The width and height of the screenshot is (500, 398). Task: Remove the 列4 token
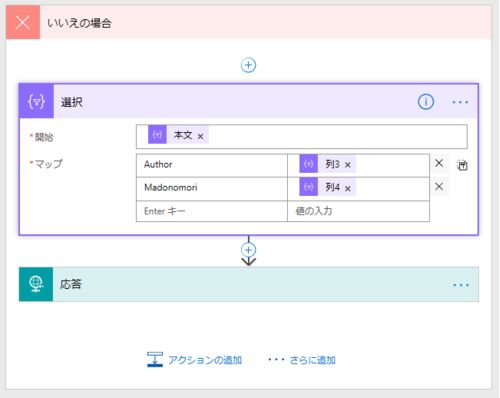click(348, 188)
